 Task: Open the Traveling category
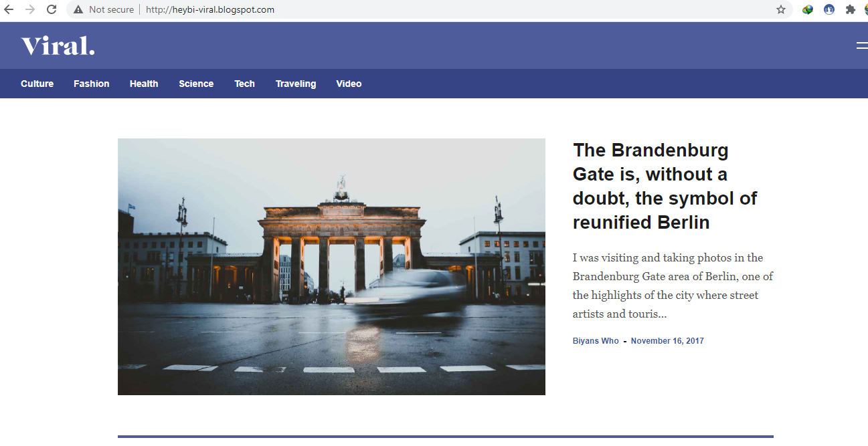point(296,84)
